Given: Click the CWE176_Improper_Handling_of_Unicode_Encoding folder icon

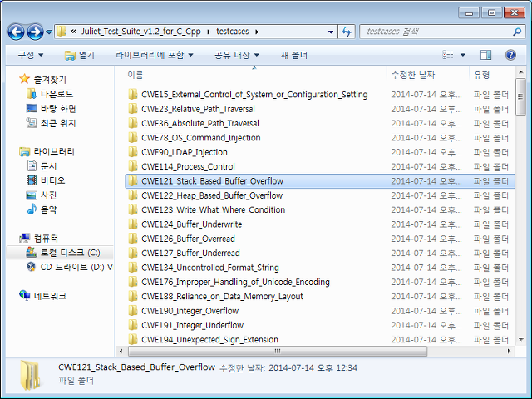Looking at the screenshot, I should pos(133,282).
